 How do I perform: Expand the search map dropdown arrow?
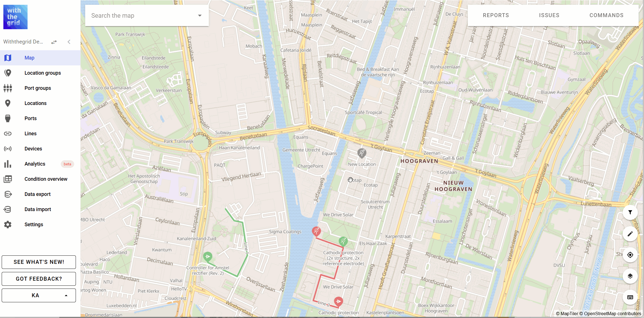click(x=200, y=15)
